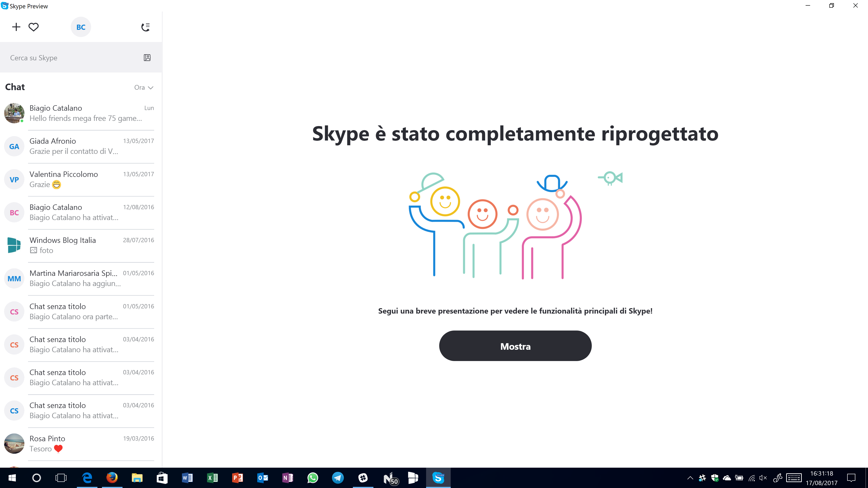This screenshot has width=868, height=488.
Task: Click the GA initials avatar
Action: pos(14,146)
